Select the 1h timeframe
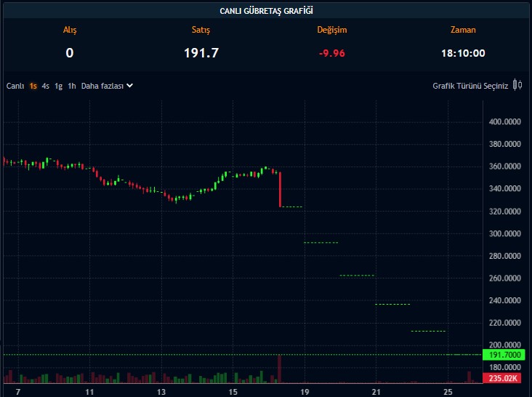The height and width of the screenshot is (397, 532). pos(72,86)
